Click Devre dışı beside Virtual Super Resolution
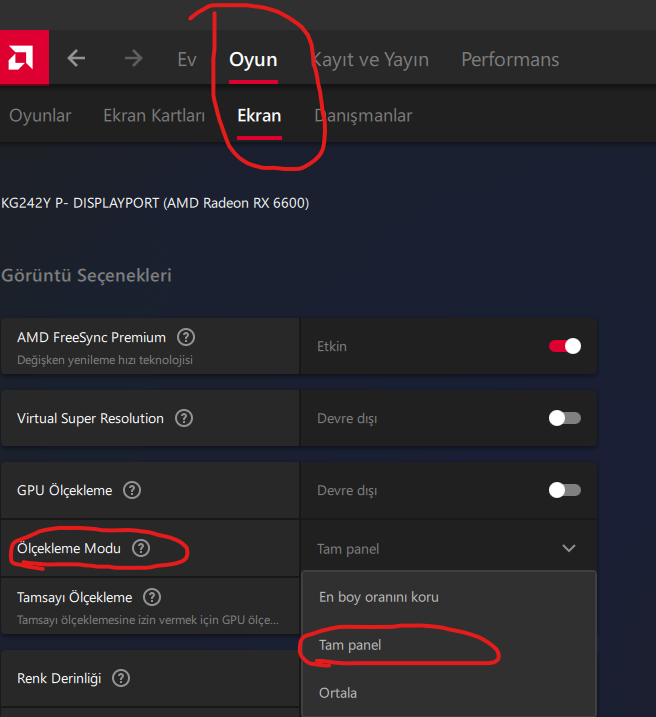 (347, 419)
